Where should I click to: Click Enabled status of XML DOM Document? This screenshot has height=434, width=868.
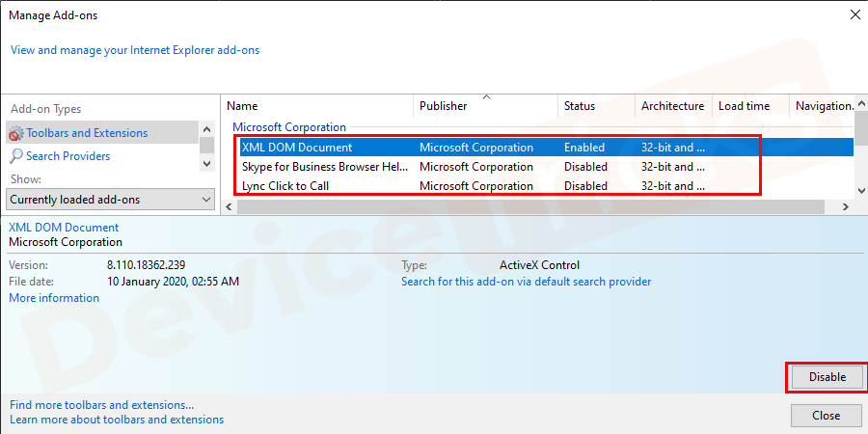(584, 148)
